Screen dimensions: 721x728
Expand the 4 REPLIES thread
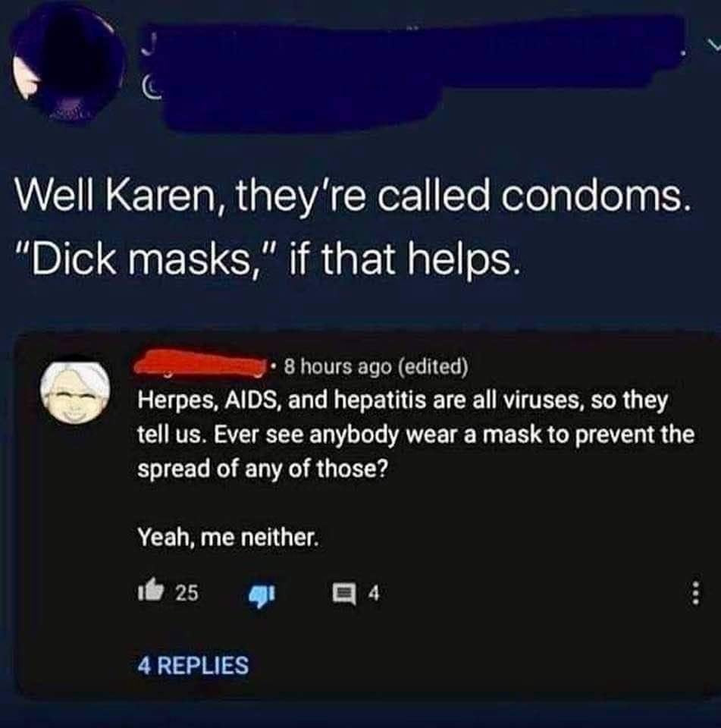coord(193,664)
